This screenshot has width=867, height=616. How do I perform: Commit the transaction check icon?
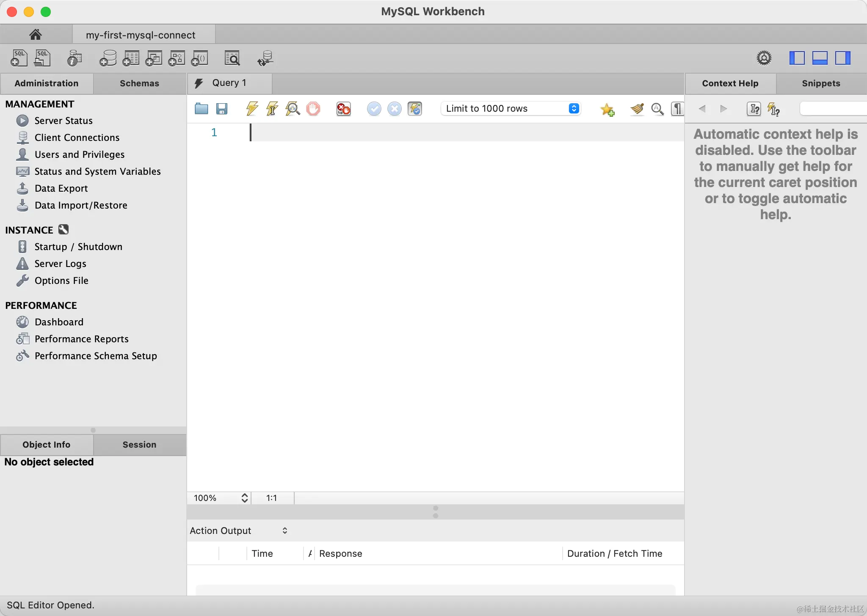point(374,109)
